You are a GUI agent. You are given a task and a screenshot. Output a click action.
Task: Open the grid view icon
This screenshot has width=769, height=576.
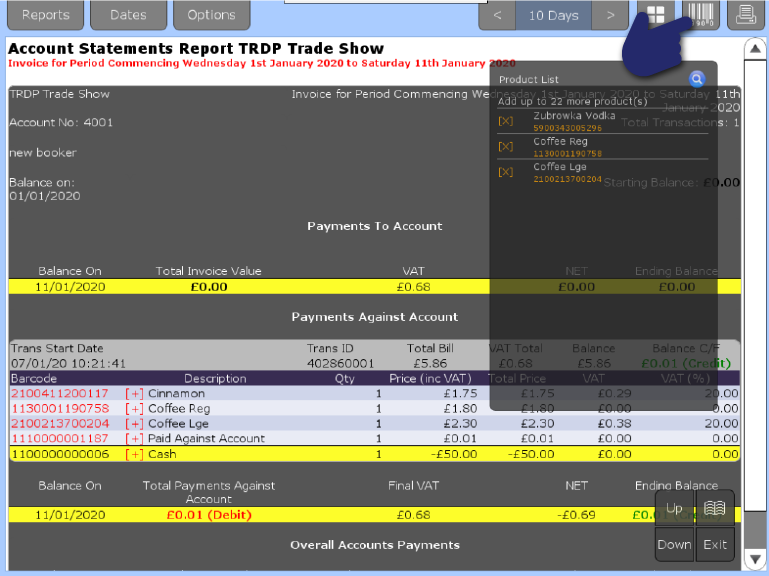pos(656,15)
